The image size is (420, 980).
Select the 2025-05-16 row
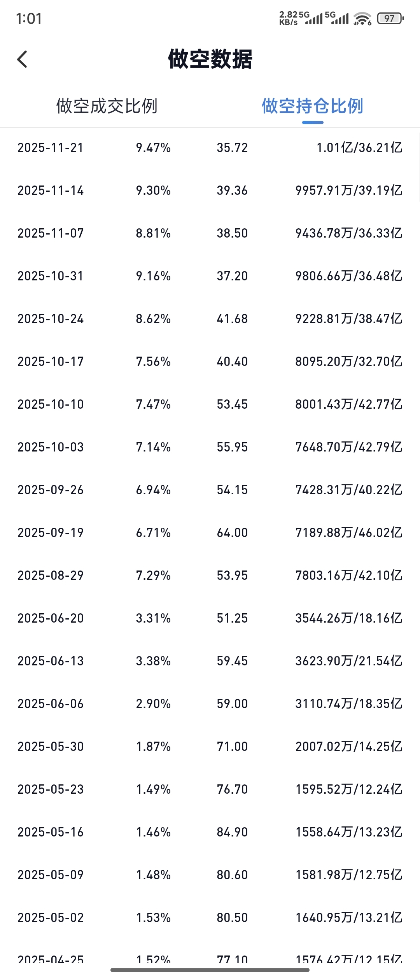(x=210, y=832)
